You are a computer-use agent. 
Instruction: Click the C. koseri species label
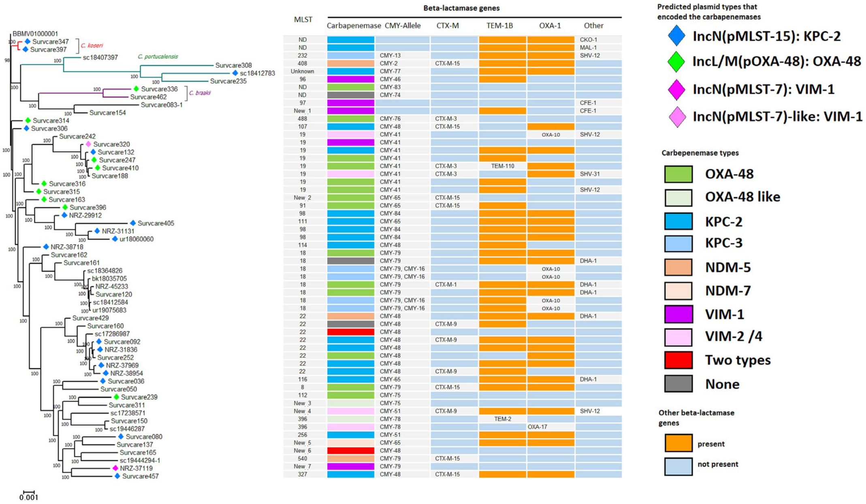click(92, 45)
